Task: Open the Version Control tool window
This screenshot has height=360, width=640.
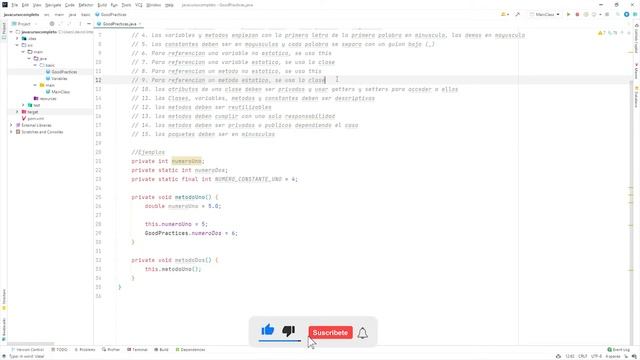Action: coord(27,350)
